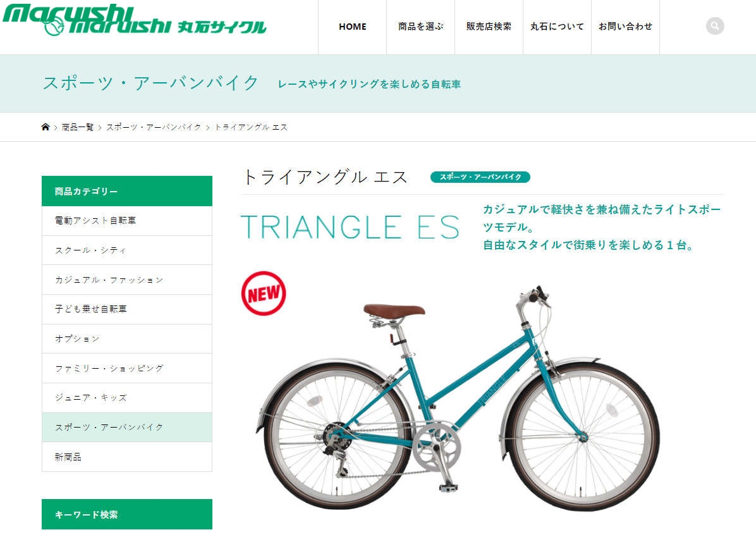This screenshot has height=537, width=756.
Task: Click the search magnifier icon in header
Action: point(714,26)
